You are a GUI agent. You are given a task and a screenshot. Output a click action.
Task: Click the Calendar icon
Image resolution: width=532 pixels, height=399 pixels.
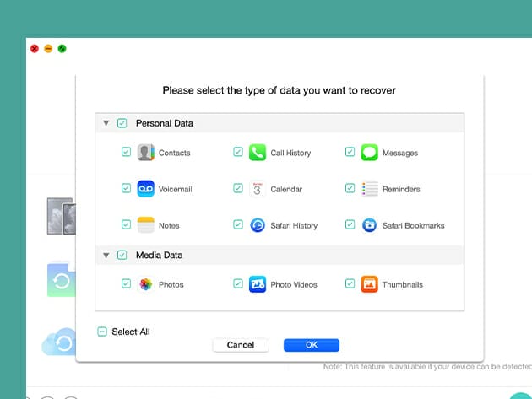tap(258, 189)
